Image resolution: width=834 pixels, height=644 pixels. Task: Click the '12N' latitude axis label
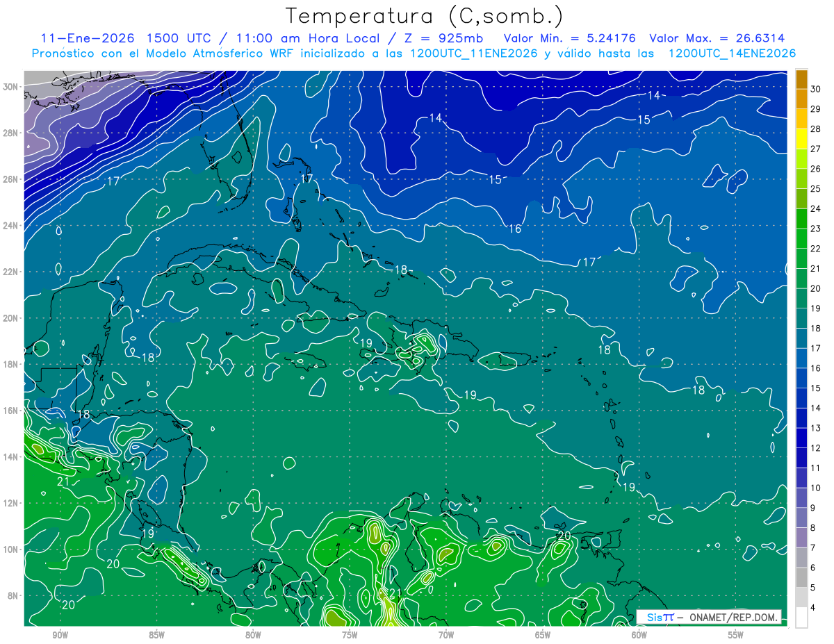(x=10, y=503)
